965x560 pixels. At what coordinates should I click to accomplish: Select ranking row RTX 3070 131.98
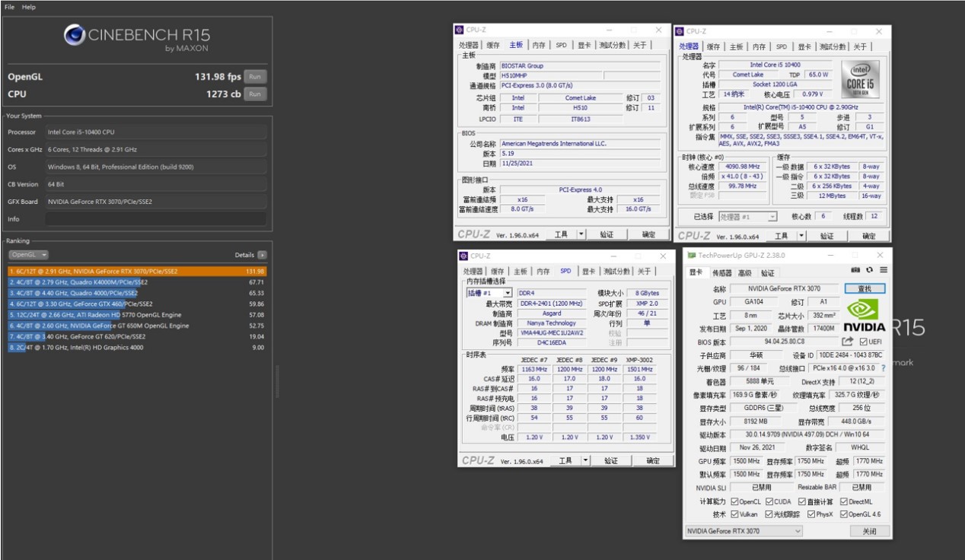pos(137,271)
